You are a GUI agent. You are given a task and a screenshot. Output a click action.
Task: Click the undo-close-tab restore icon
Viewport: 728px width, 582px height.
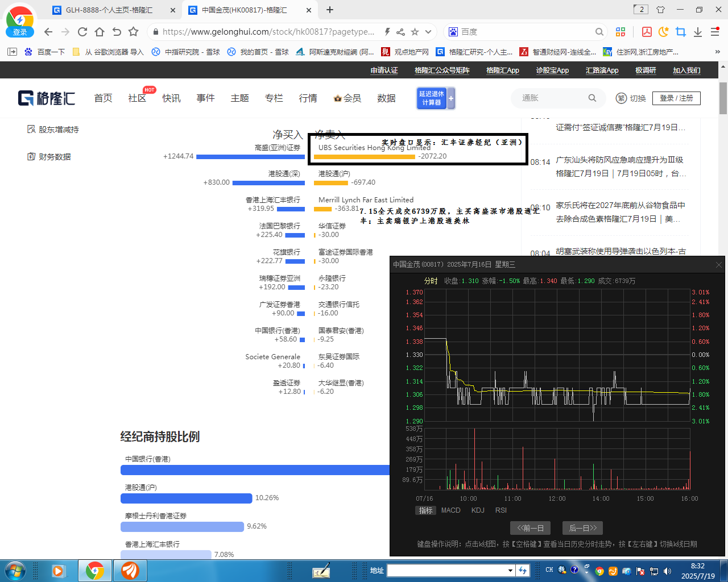(x=117, y=32)
